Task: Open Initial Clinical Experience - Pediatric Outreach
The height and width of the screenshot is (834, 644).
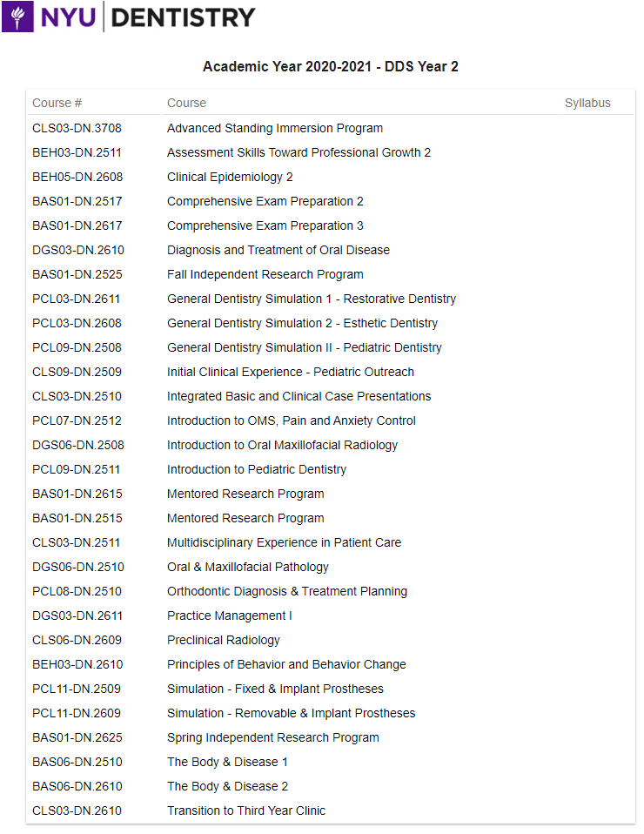Action: tap(291, 373)
